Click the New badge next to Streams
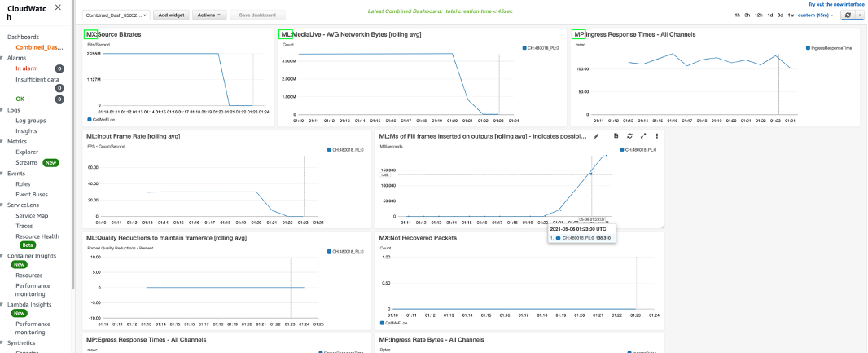868x353 pixels. pyautogui.click(x=51, y=163)
